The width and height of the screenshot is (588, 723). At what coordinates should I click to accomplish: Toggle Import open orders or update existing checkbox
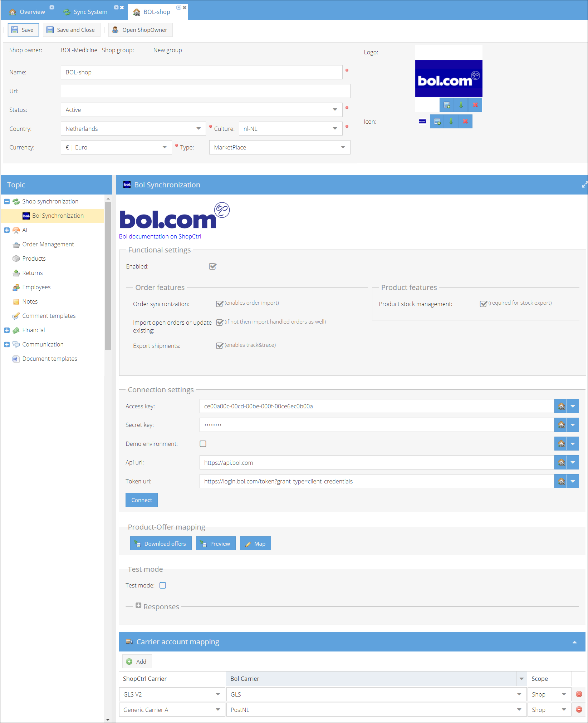click(220, 322)
